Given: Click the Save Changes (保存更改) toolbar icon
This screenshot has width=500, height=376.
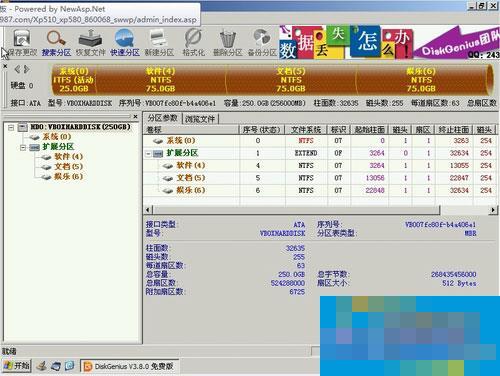Looking at the screenshot, I should 22,43.
